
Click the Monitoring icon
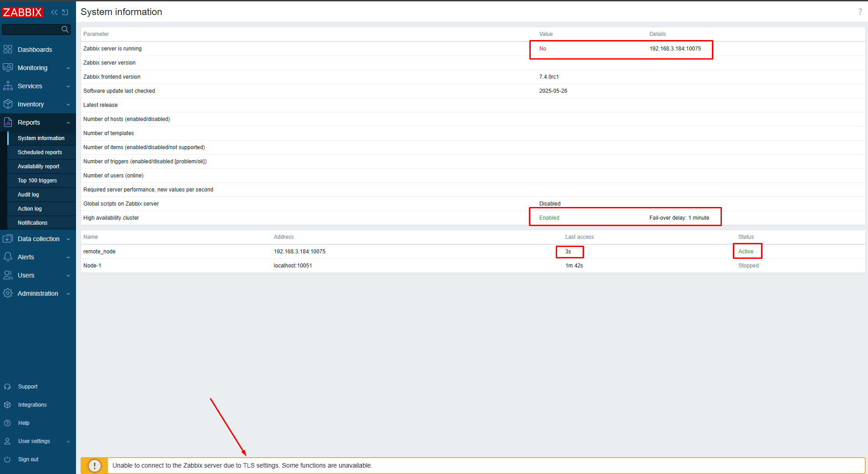point(8,67)
